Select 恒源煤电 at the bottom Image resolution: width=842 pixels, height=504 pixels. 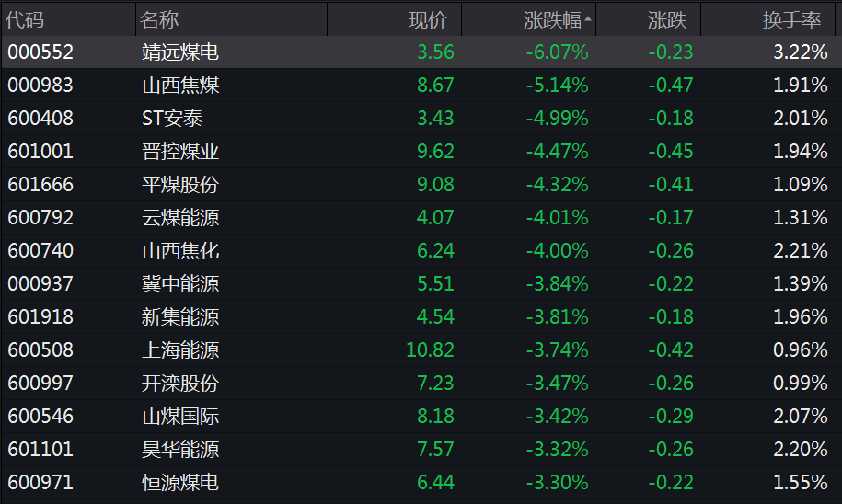[421, 483]
